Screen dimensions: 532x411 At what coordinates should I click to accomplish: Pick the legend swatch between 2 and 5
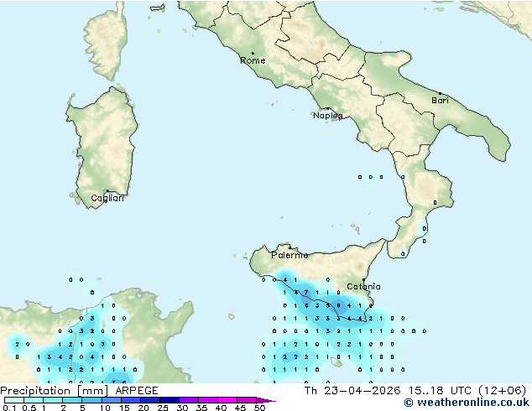tap(72, 400)
